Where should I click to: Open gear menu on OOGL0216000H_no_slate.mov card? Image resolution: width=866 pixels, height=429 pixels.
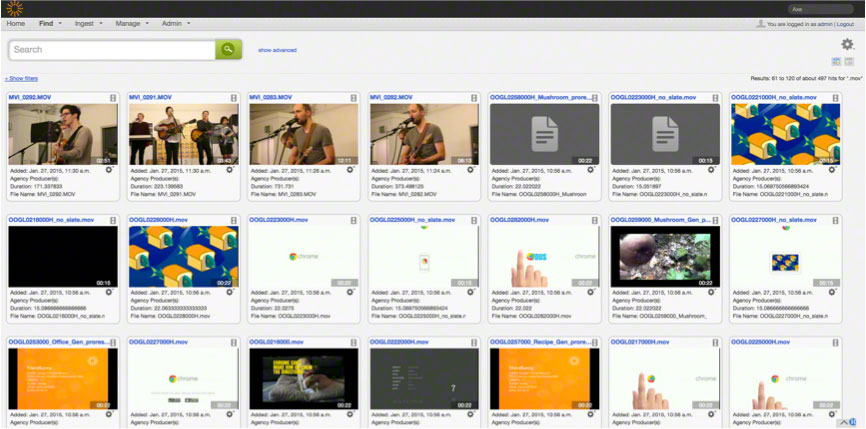click(109, 292)
